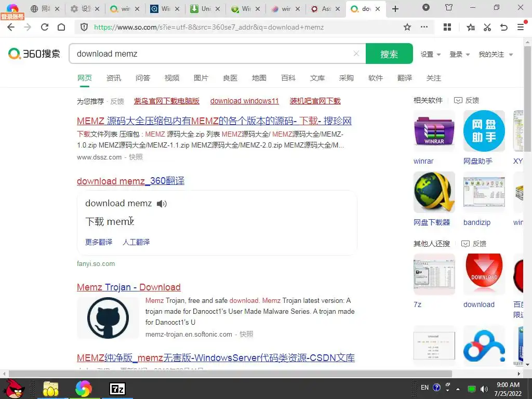
Task: Open the 网盘下载器 globe icon
Action: [x=434, y=192]
